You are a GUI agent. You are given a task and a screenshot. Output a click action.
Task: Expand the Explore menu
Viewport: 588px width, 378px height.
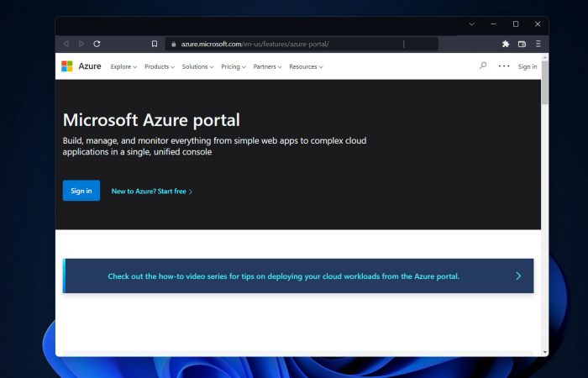click(x=123, y=66)
